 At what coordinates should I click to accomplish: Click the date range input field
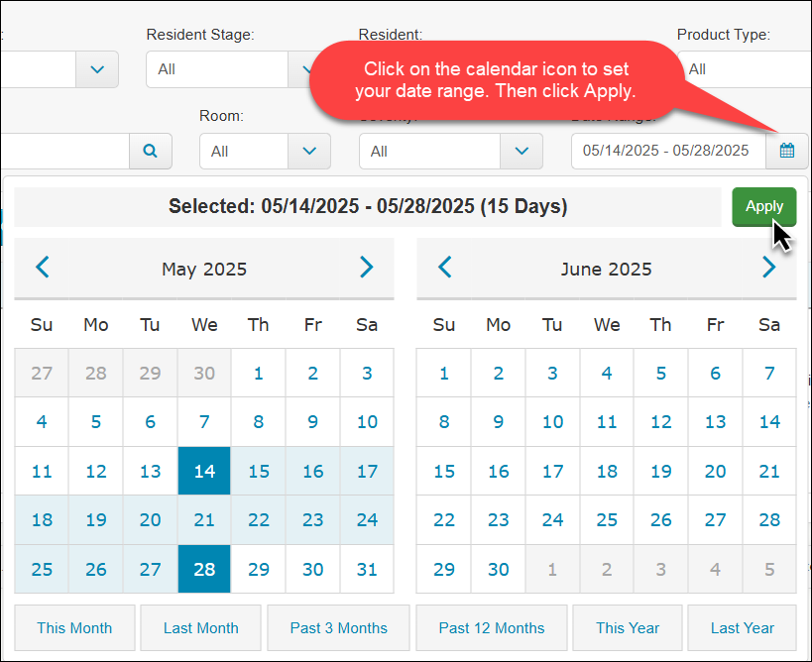pos(668,151)
